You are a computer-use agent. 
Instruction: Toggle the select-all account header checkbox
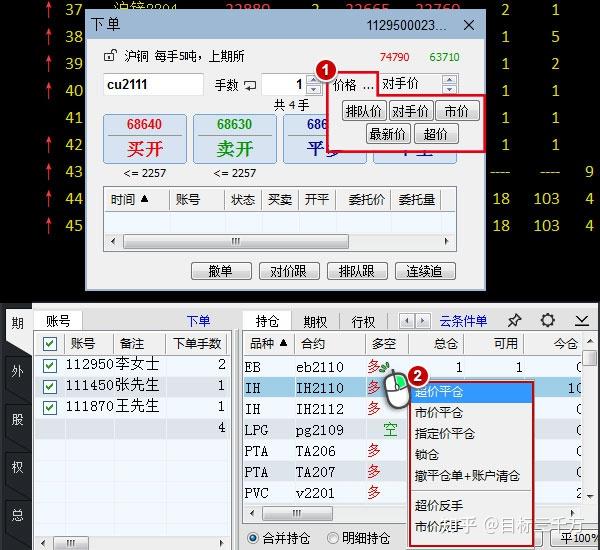50,344
